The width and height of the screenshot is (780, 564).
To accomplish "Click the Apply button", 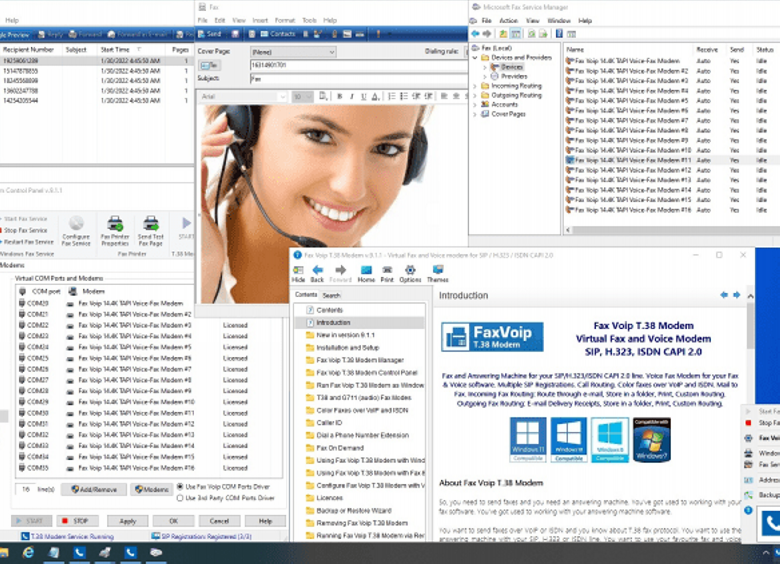I will pyautogui.click(x=128, y=521).
